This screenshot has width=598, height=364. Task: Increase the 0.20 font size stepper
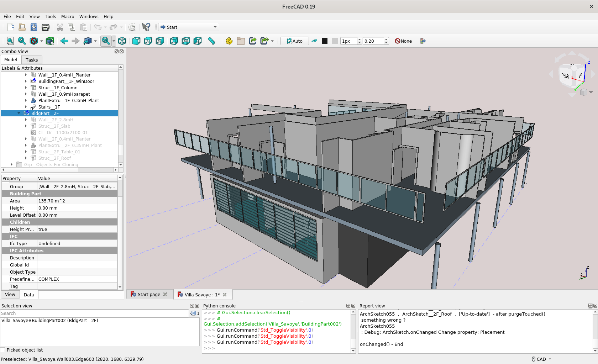pos(386,39)
